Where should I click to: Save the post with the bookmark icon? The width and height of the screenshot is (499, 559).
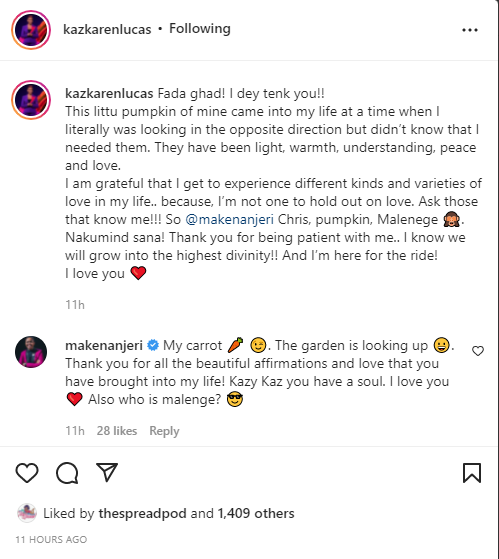point(472,473)
